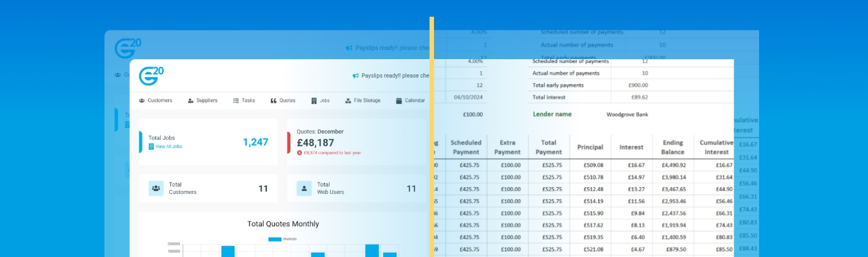Viewport: 868px width, 257px height.
Task: Click the Principal column header
Action: 590,147
